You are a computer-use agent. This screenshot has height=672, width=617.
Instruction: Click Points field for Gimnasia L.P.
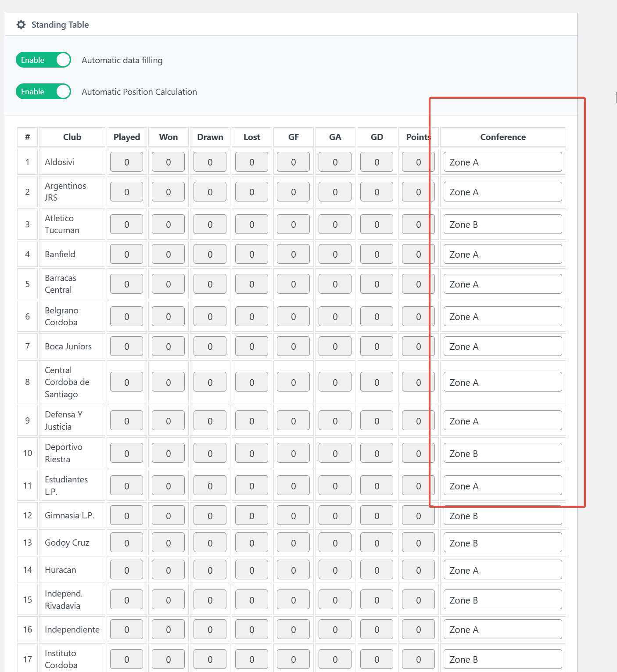point(419,515)
